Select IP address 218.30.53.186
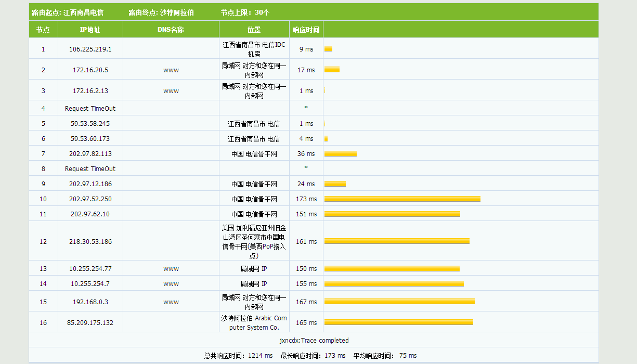This screenshot has width=637, height=364. click(90, 242)
